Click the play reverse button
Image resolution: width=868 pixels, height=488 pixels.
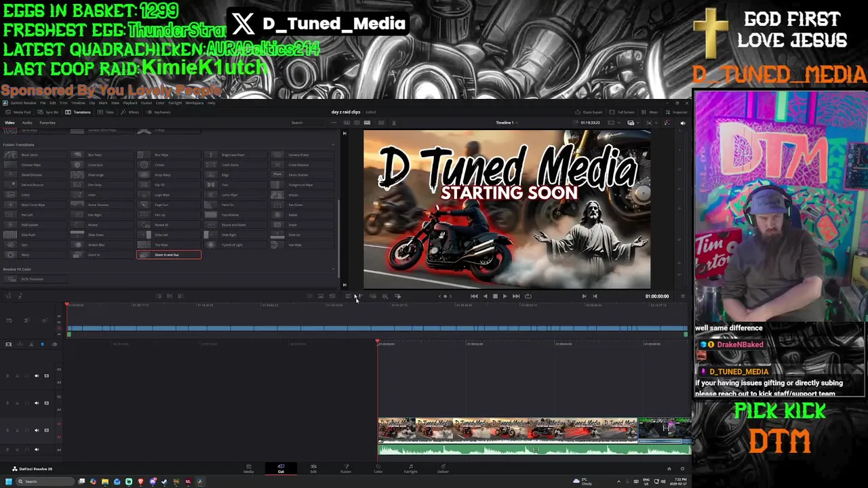click(x=484, y=296)
